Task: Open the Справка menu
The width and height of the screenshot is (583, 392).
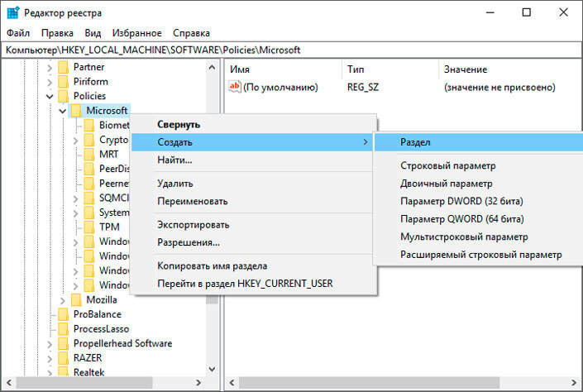Action: tap(191, 33)
